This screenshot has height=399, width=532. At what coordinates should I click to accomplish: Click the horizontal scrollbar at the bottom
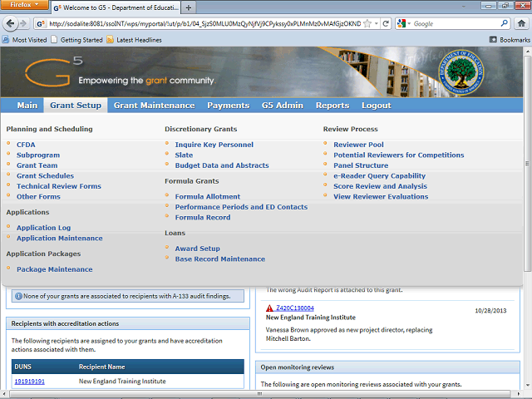[259, 393]
